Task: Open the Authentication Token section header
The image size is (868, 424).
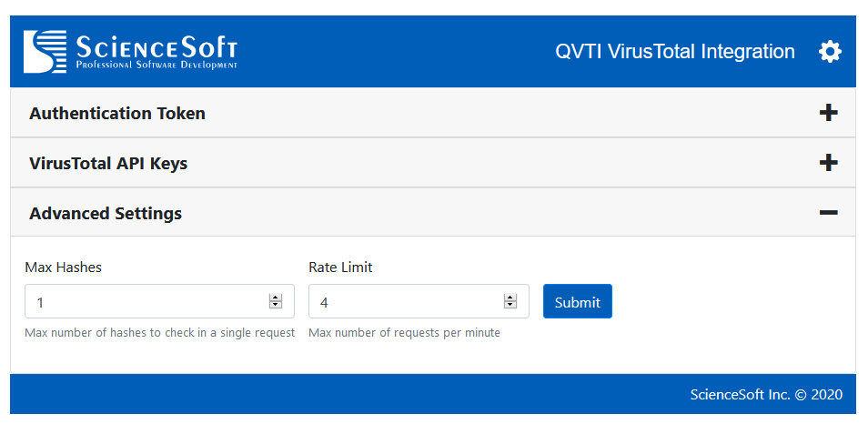Action: pos(117,114)
